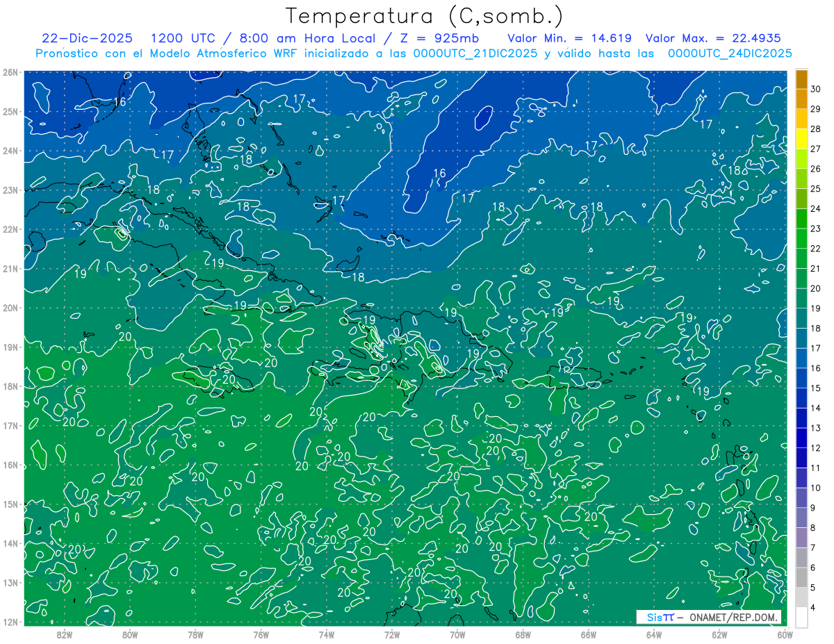
Task: Click the SisPI ONAMET/REP.DOM. logo box
Action: point(708,617)
